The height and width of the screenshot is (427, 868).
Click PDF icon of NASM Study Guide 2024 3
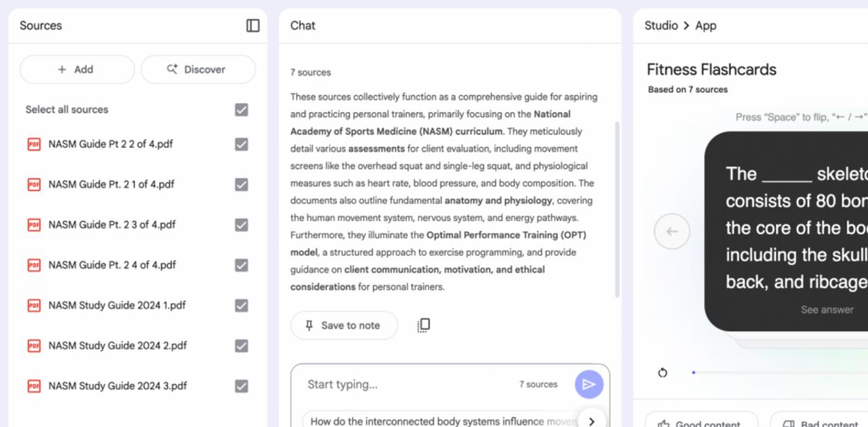(34, 386)
